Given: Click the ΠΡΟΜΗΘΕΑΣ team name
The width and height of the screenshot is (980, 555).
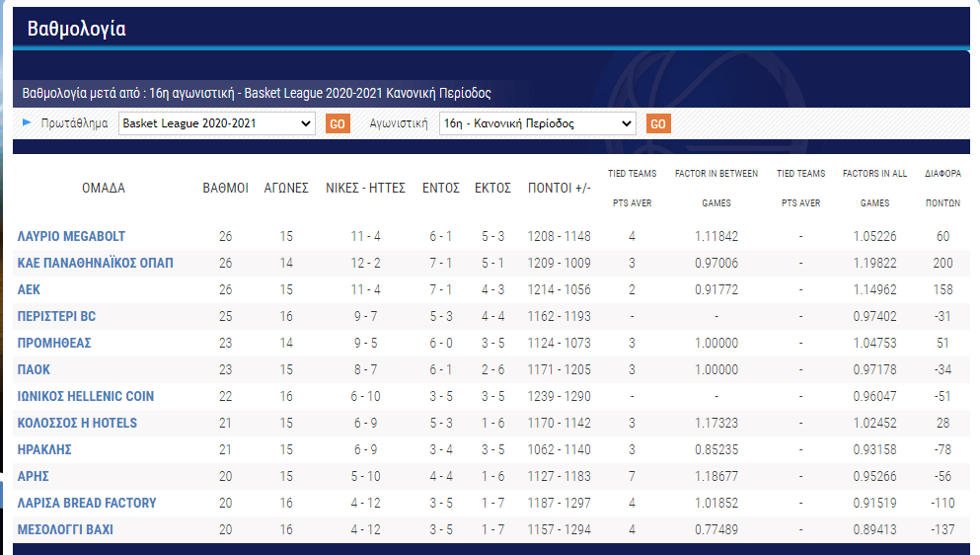Looking at the screenshot, I should [x=54, y=343].
